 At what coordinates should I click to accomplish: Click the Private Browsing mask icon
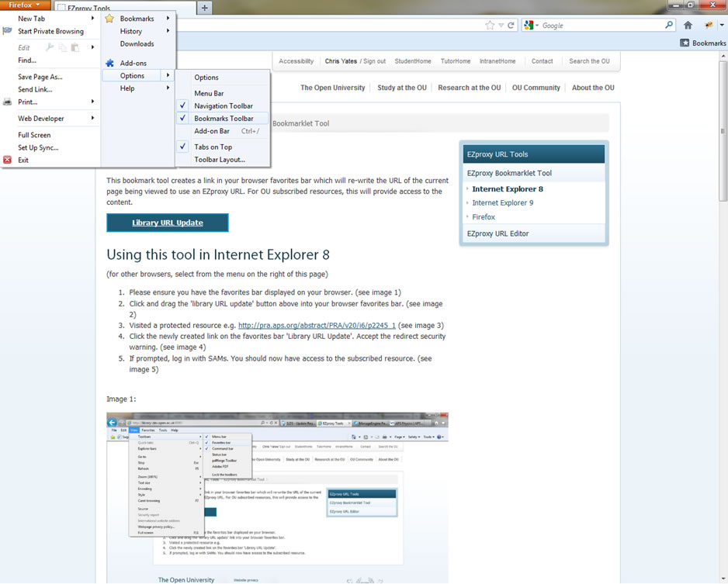click(x=7, y=31)
